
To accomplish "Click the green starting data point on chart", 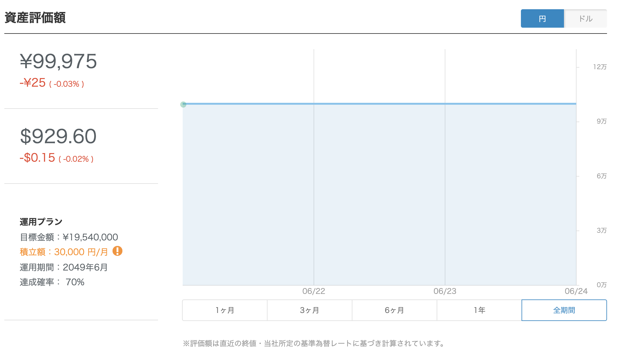I will pos(183,105).
